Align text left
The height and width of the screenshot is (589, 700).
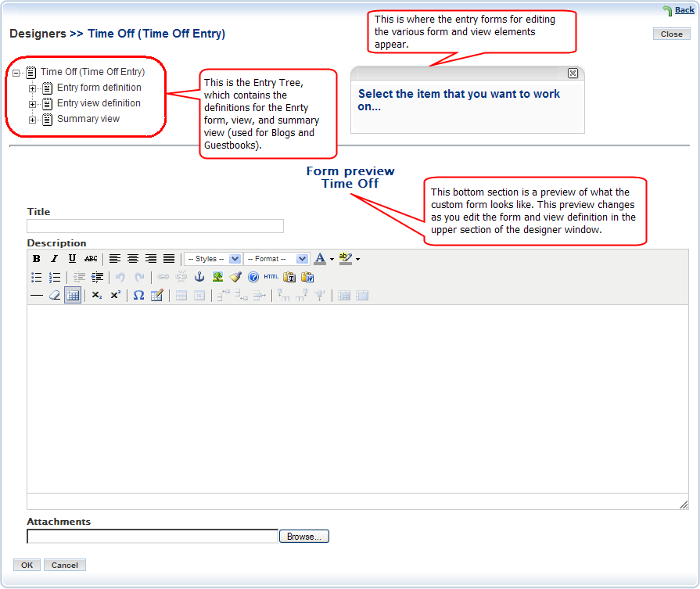pos(115,259)
